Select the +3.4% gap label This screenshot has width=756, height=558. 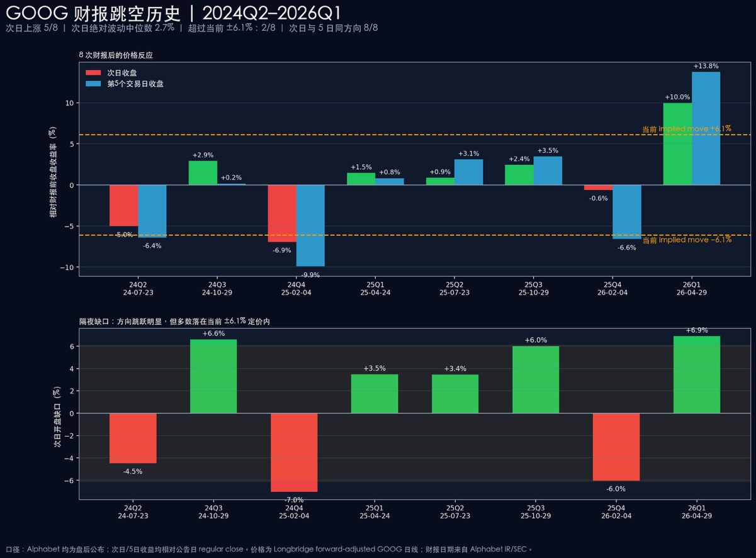coord(455,369)
